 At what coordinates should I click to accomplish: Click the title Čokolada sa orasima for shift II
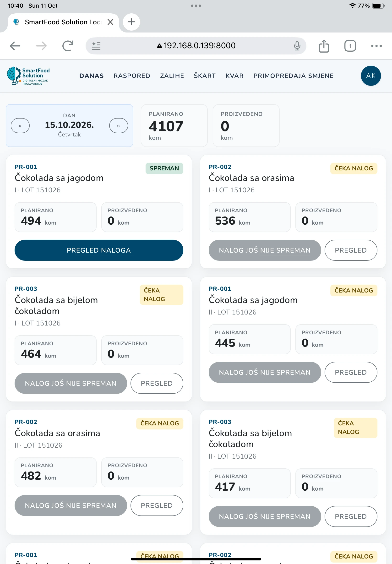57,433
